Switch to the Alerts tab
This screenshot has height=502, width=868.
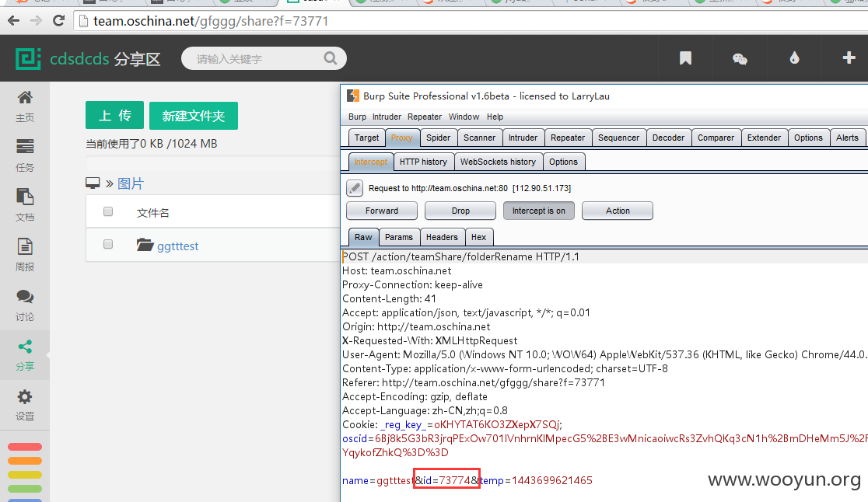847,138
